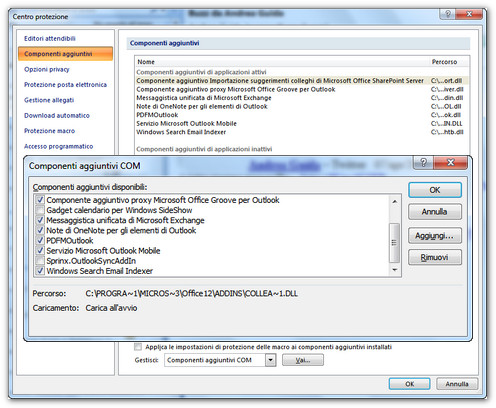
Task: Close the Componenti aggiuntivi COM dialog
Action: [450, 162]
